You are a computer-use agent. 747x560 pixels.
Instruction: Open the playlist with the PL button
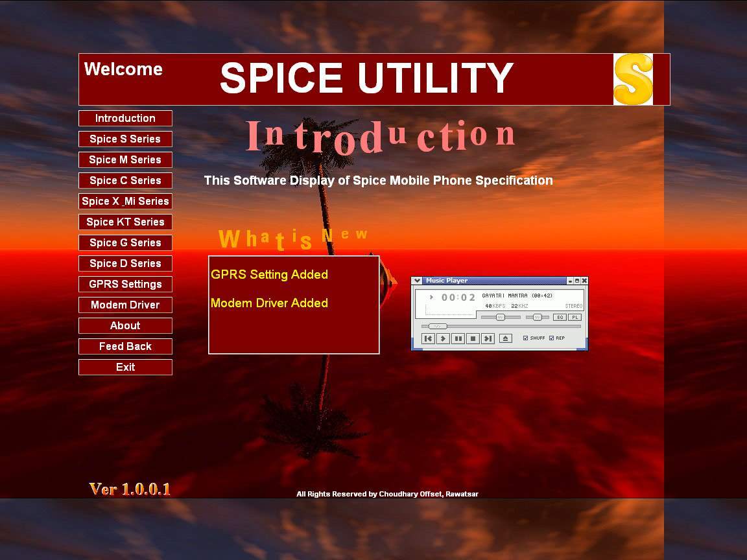click(x=575, y=317)
